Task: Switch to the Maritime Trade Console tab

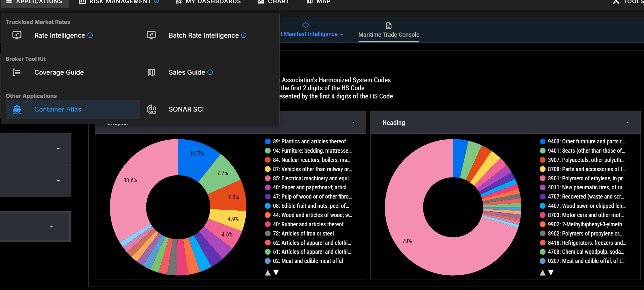Action: [x=389, y=34]
